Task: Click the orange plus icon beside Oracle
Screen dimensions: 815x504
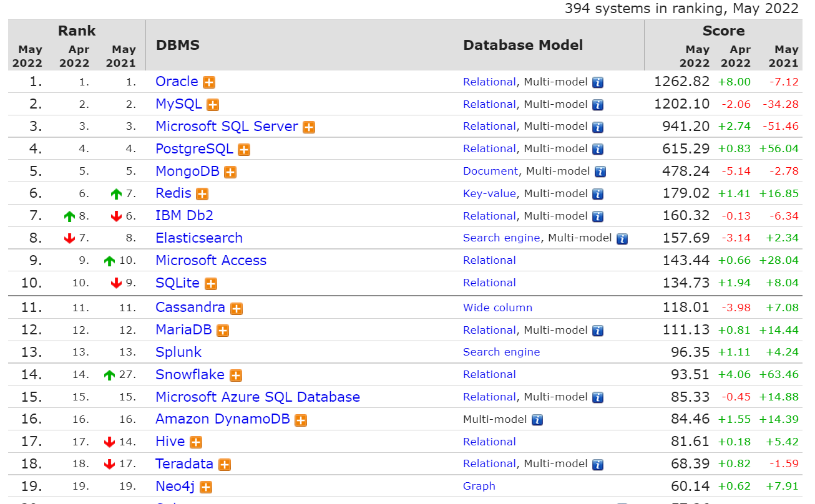Action: [x=209, y=82]
